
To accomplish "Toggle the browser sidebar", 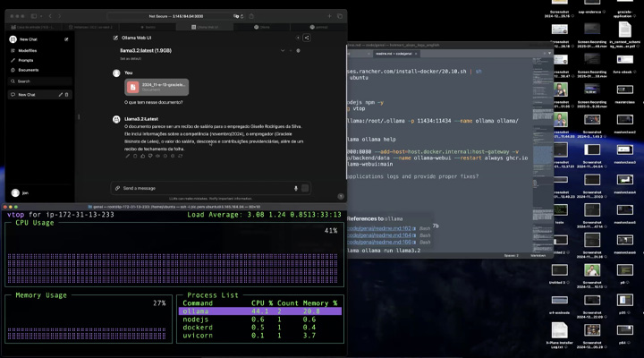I will (34, 16).
